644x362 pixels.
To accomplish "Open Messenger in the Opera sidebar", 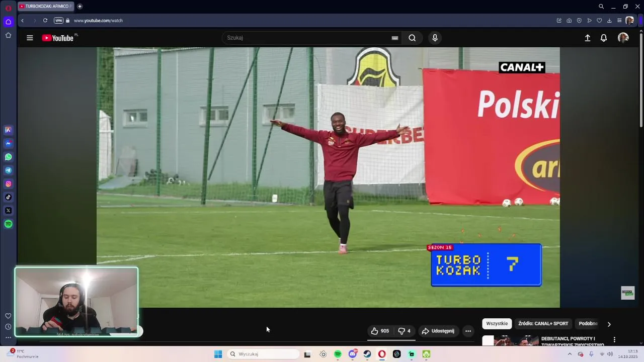I will (x=8, y=143).
